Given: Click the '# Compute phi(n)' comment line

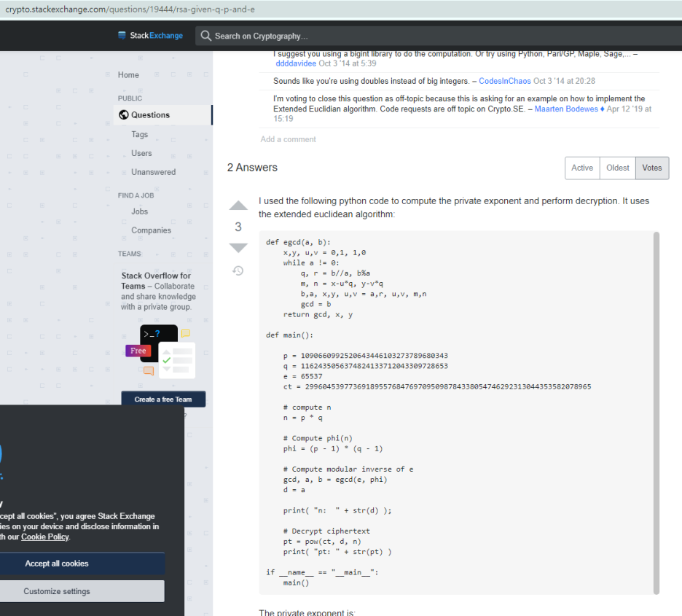Looking at the screenshot, I should (318, 438).
